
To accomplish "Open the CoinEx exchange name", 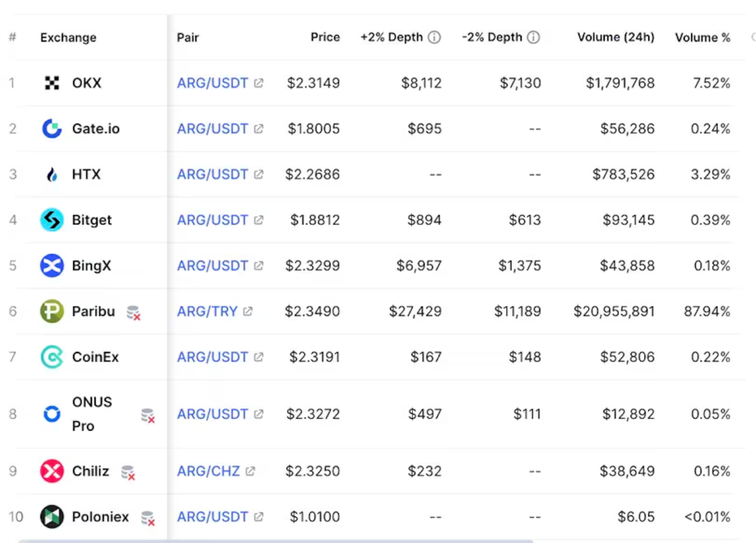I will [x=95, y=357].
